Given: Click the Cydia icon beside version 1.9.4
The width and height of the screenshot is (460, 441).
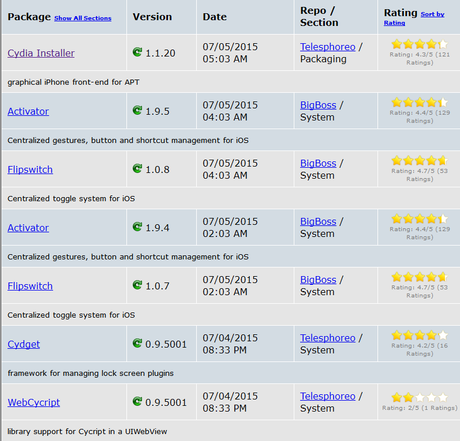Looking at the screenshot, I should [137, 227].
